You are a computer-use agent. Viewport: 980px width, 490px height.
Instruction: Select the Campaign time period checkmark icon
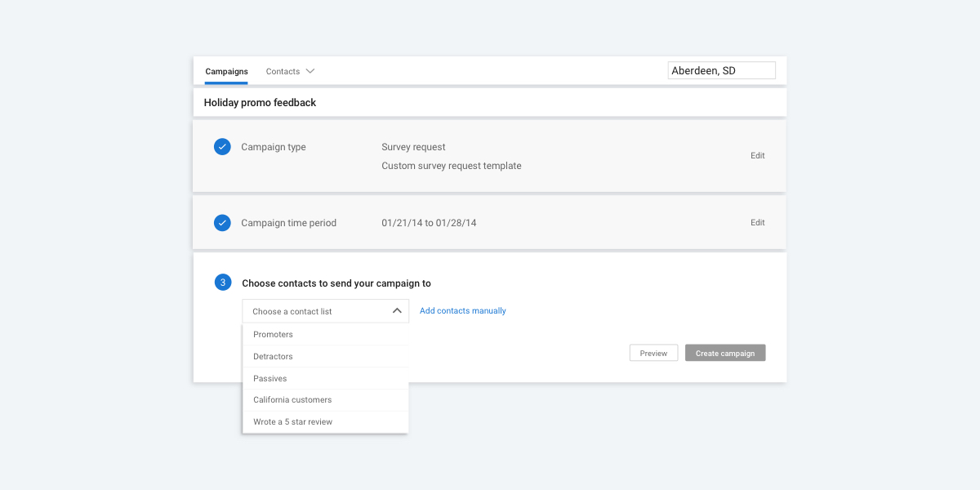[222, 222]
